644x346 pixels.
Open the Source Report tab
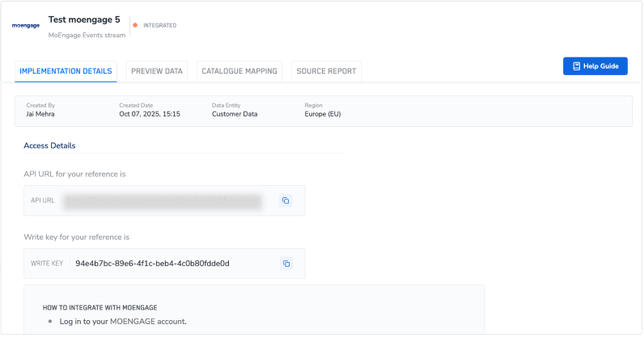pyautogui.click(x=326, y=71)
